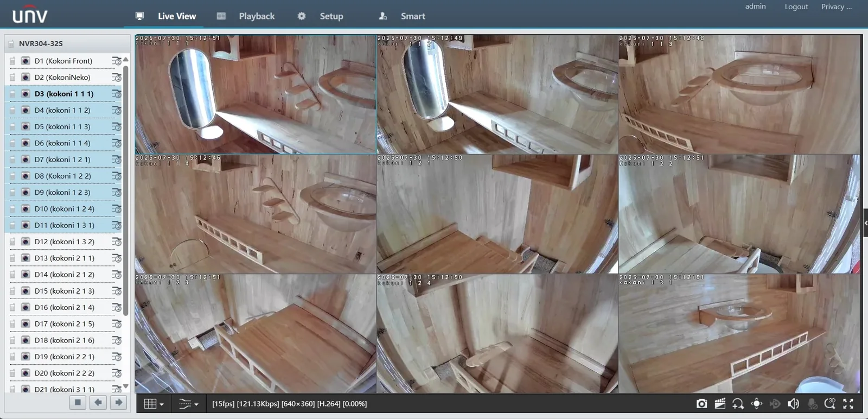Open the Privacy link
The image size is (868, 419).
pos(837,7)
